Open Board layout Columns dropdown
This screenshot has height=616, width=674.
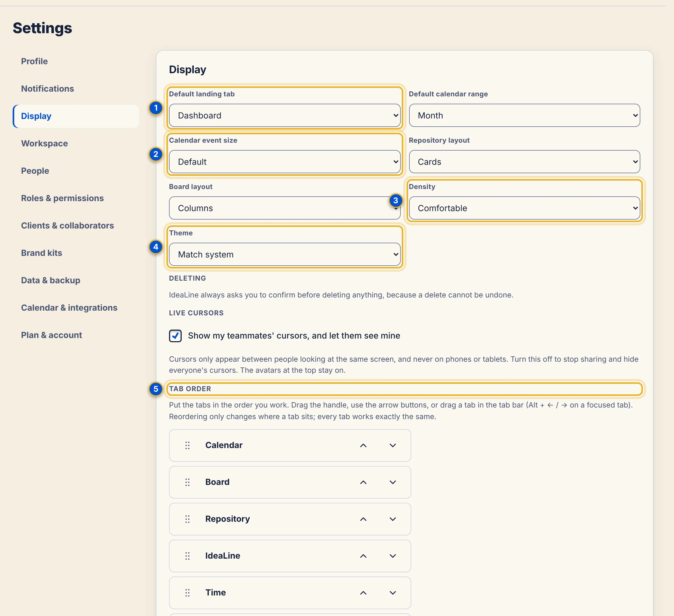(x=285, y=208)
